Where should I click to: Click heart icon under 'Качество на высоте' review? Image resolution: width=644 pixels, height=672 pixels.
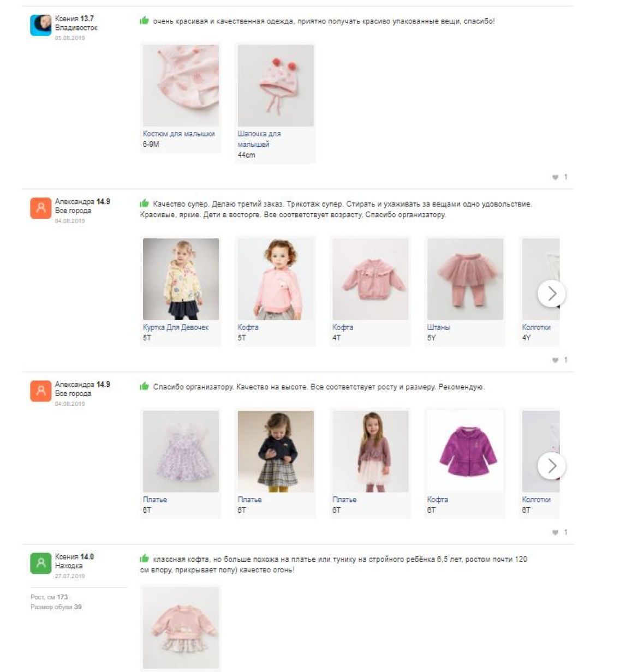point(556,532)
